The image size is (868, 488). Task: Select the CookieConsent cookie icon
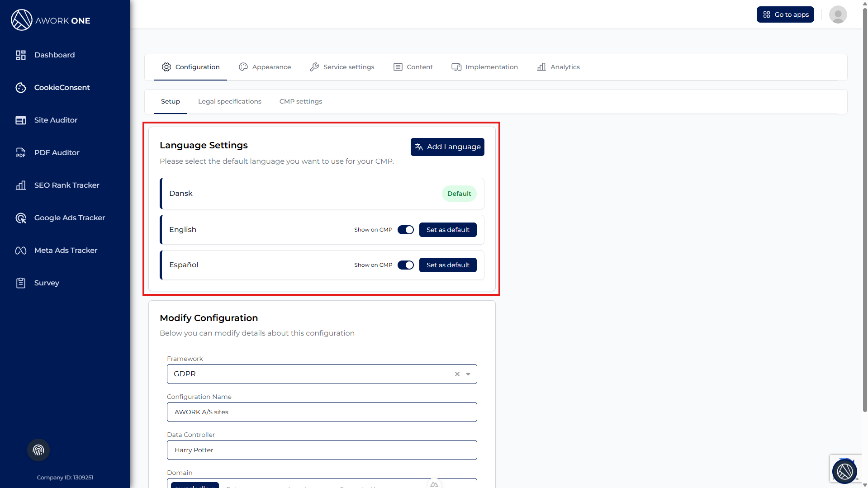[21, 88]
